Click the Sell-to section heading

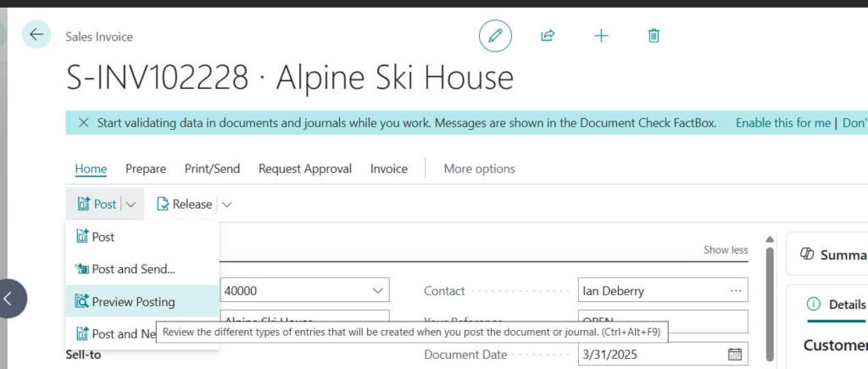click(83, 355)
